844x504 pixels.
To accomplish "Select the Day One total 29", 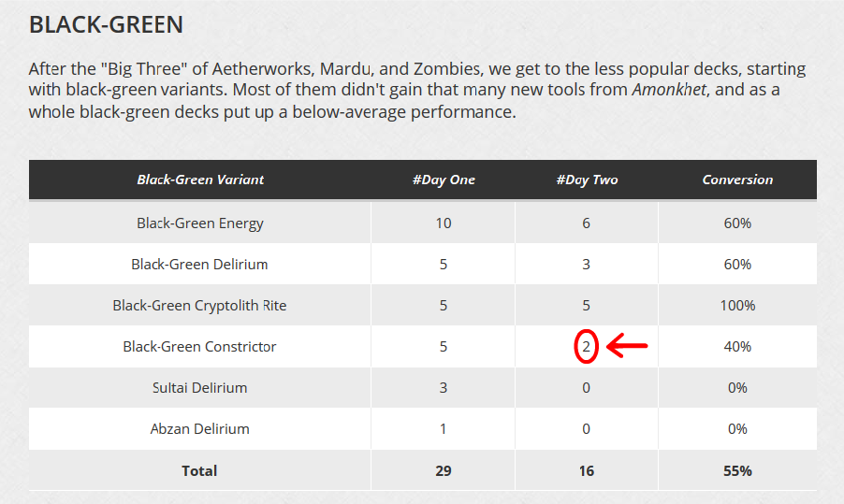I will (x=443, y=470).
